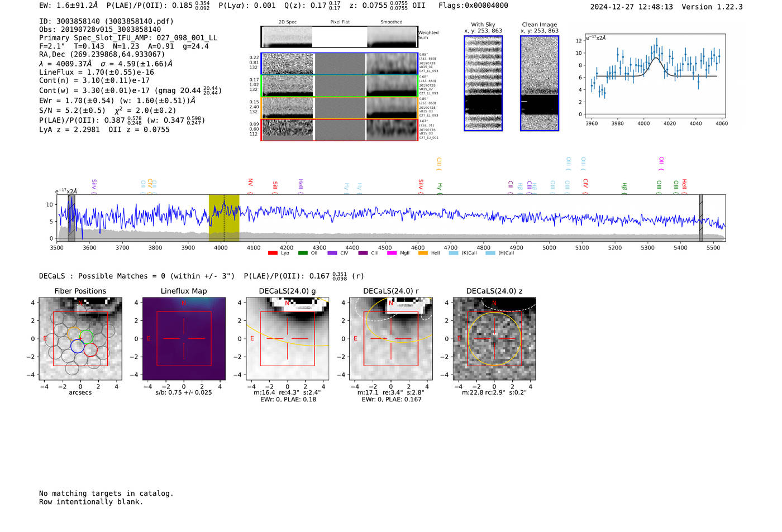This screenshot has height=532, width=782.
Task: Click the red CIV line label near 5100Å
Action: click(x=585, y=184)
